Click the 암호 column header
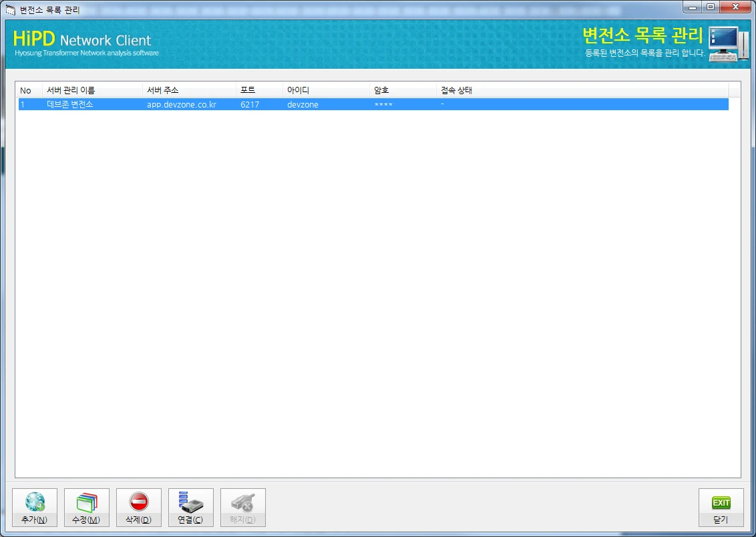Screen dimensions: 756x537 pyautogui.click(x=403, y=90)
